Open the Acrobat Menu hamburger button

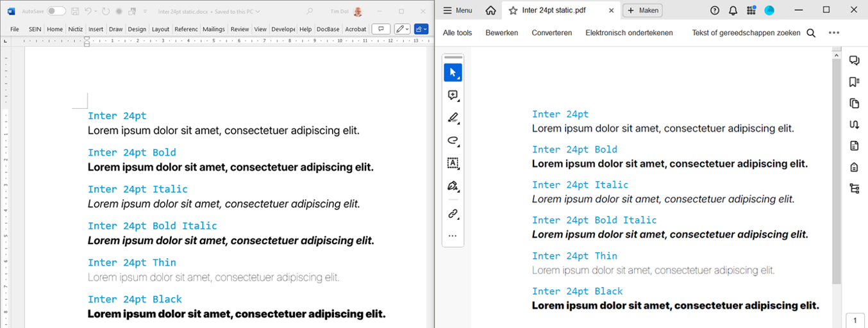458,10
